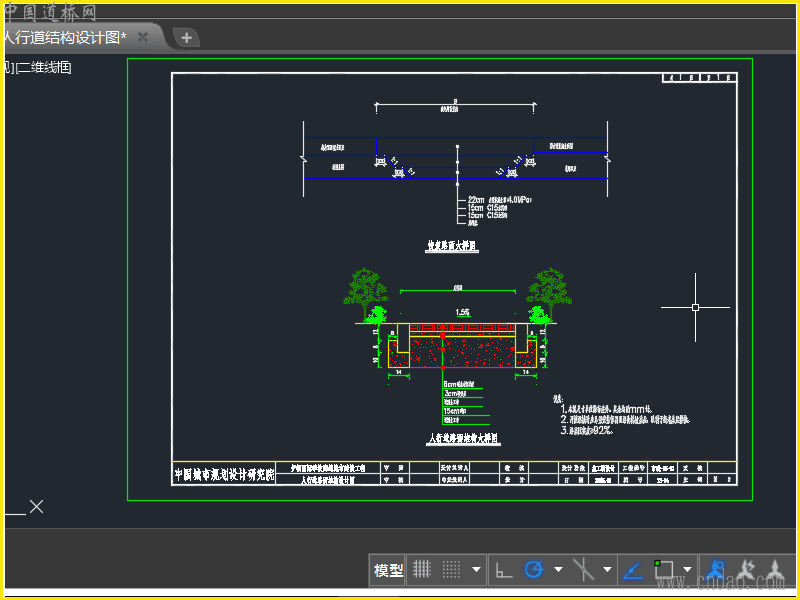Screen dimensions: 800x600
Task: Click the object snap square icon
Action: tap(664, 570)
